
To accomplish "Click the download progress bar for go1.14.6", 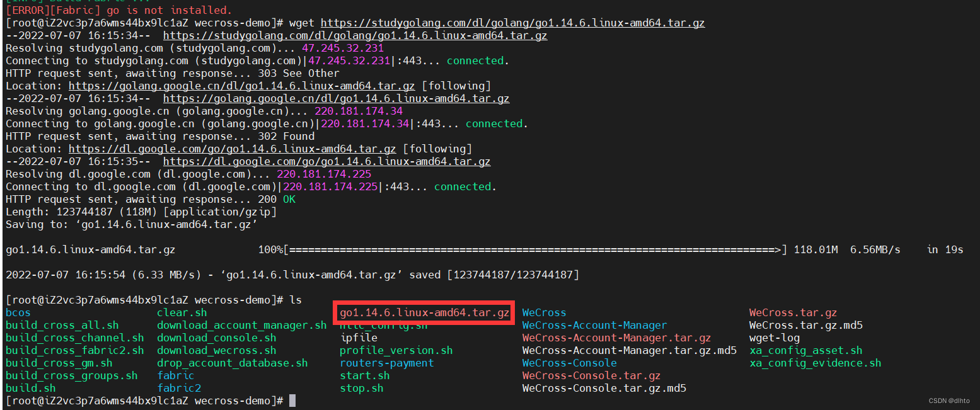I will point(535,250).
